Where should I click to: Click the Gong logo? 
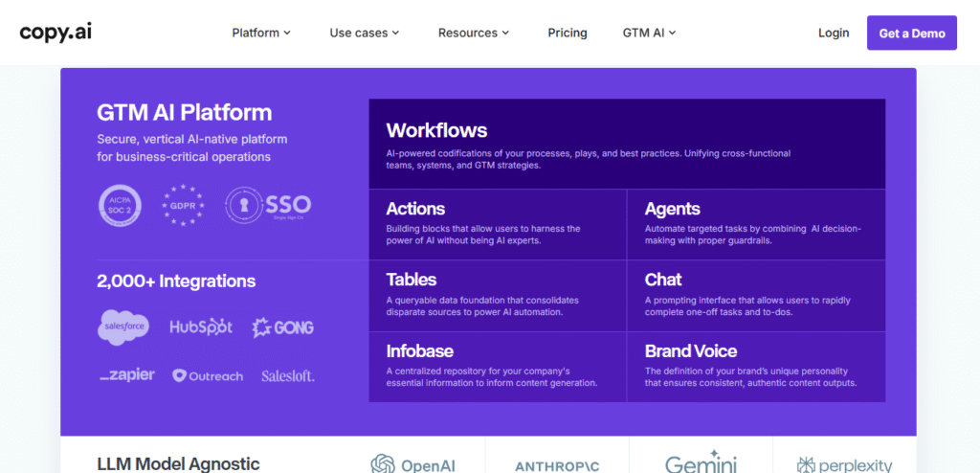[282, 327]
